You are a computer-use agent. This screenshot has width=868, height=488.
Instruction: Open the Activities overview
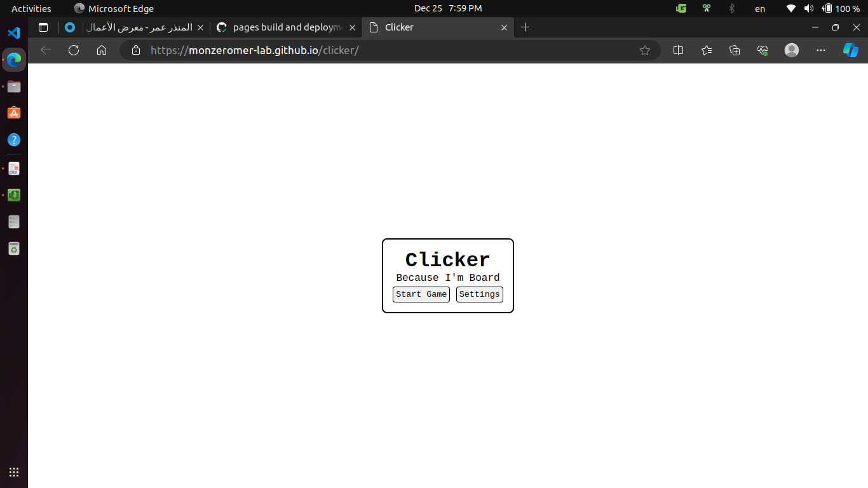(x=31, y=8)
